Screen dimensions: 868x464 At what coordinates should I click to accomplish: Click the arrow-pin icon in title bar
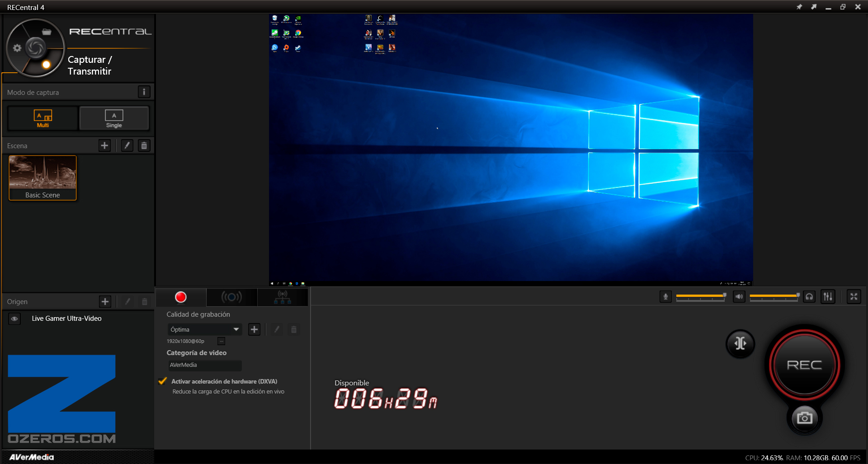[x=814, y=7]
